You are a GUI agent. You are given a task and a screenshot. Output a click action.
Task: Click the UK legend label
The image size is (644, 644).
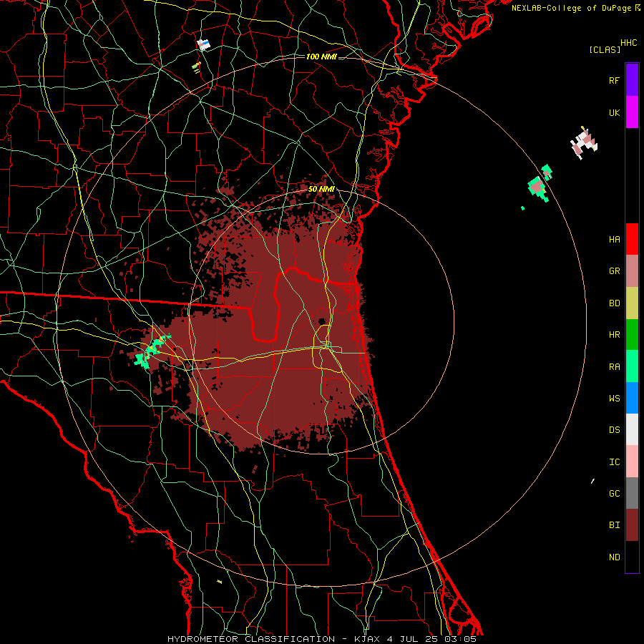(614, 112)
